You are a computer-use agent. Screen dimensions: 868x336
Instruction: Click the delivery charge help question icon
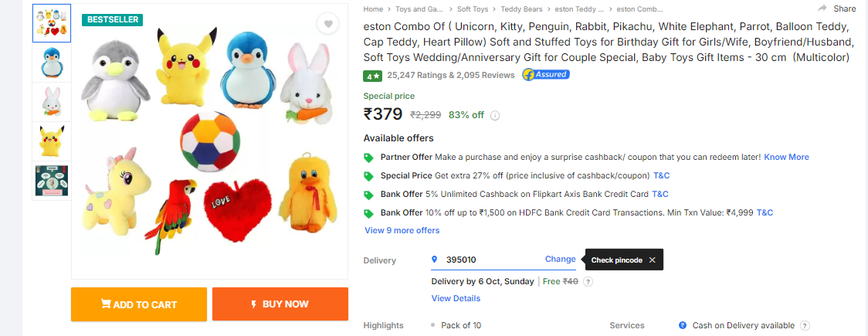[588, 282]
